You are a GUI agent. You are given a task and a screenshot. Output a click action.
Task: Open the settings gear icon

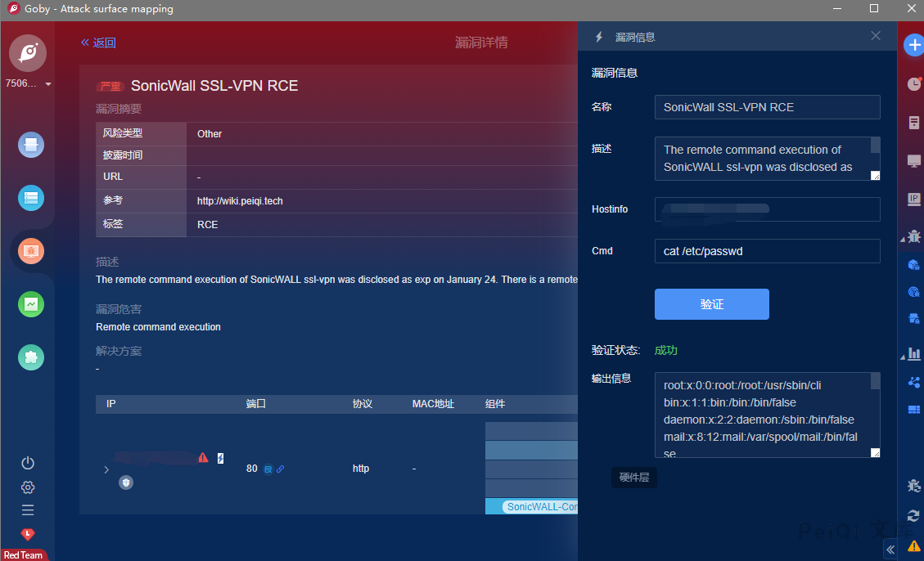(x=28, y=487)
